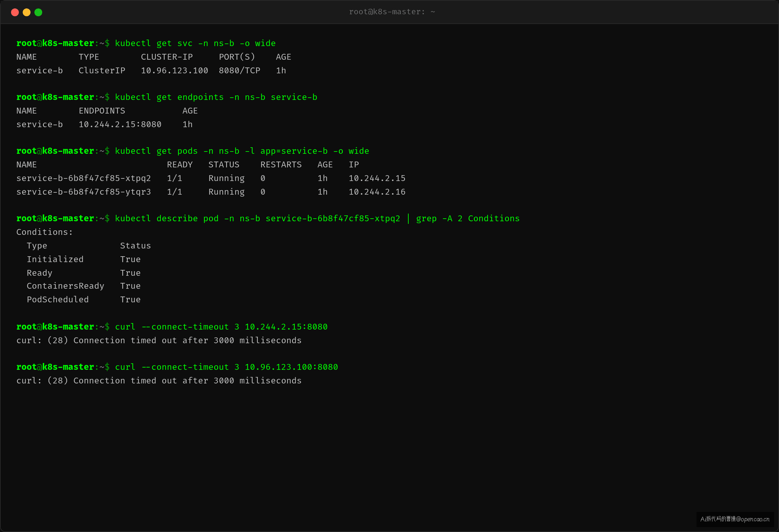The image size is (779, 532).
Task: Click pod IP 10.244.2.15 in the pods table
Action: (377, 178)
